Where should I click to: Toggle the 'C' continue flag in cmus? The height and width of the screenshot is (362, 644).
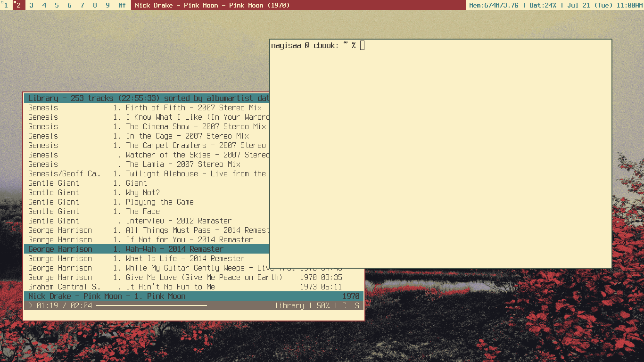click(344, 305)
